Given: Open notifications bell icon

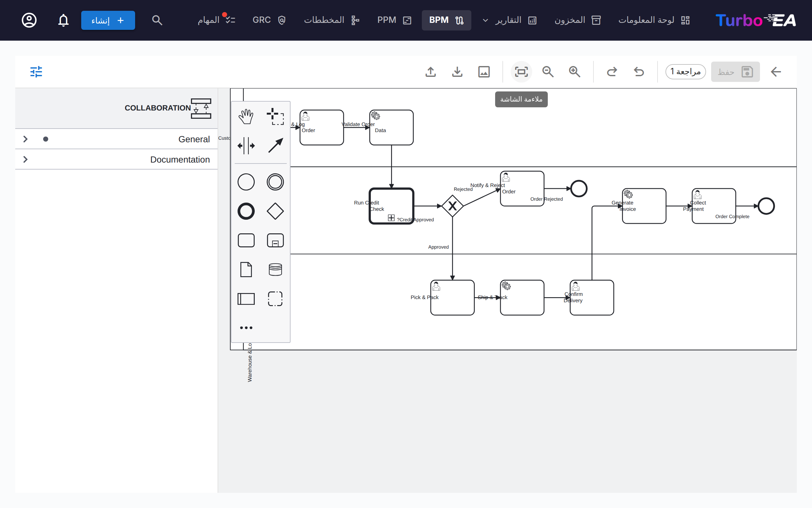Looking at the screenshot, I should pos(63,20).
